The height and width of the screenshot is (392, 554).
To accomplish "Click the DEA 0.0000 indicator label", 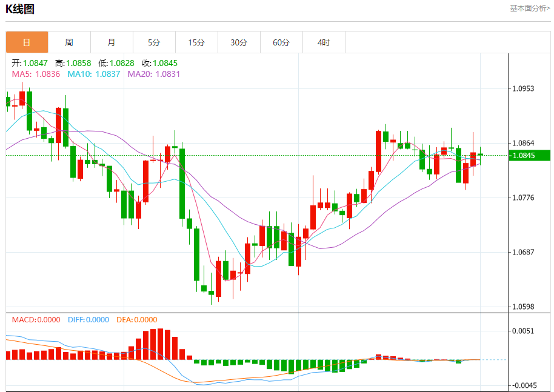I will pyautogui.click(x=137, y=320).
